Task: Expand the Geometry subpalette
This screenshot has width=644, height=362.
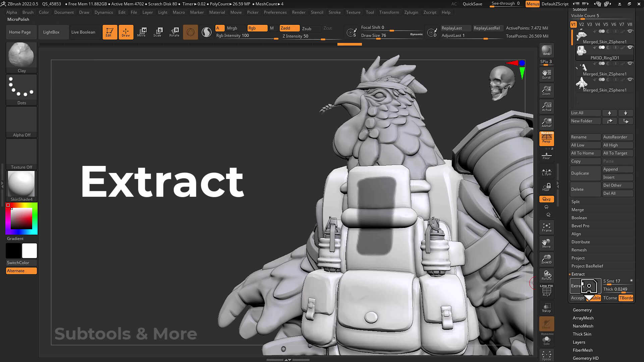Action: (582, 310)
